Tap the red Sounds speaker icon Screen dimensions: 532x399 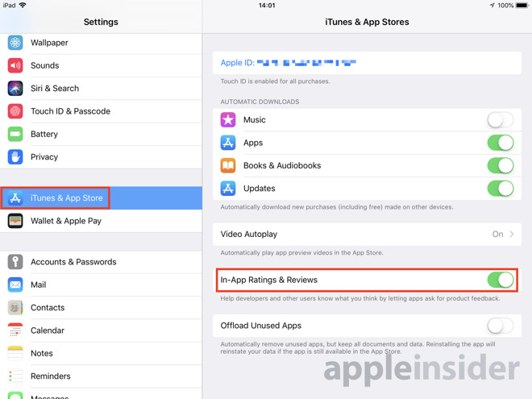[15, 65]
